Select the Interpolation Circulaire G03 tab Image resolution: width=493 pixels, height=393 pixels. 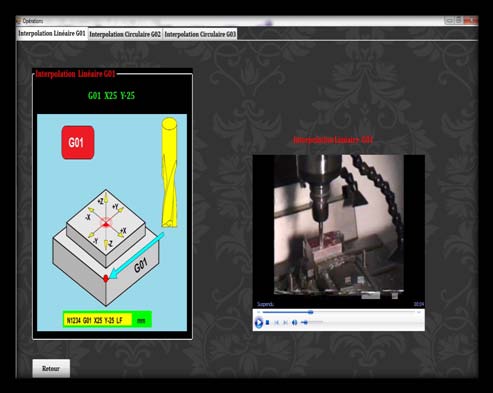200,34
